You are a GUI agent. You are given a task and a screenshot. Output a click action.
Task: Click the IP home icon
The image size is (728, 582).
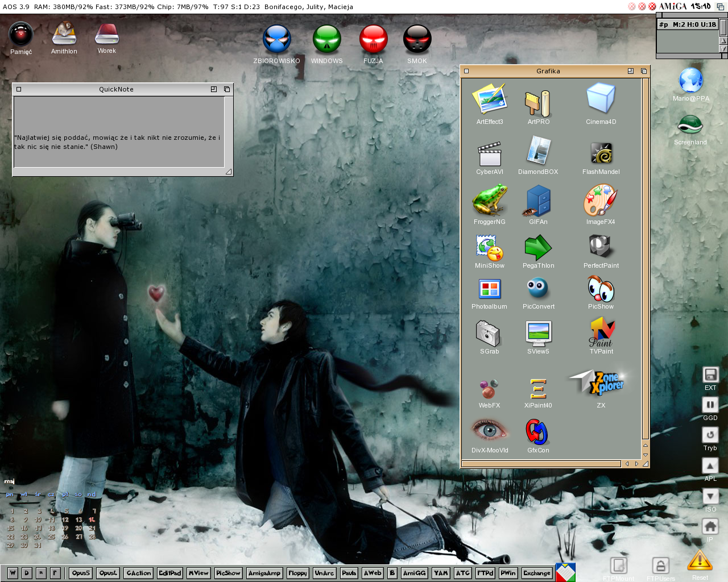(710, 526)
